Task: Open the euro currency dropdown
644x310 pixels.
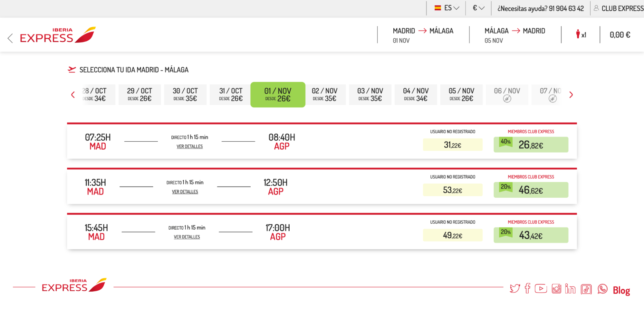Action: [478, 8]
